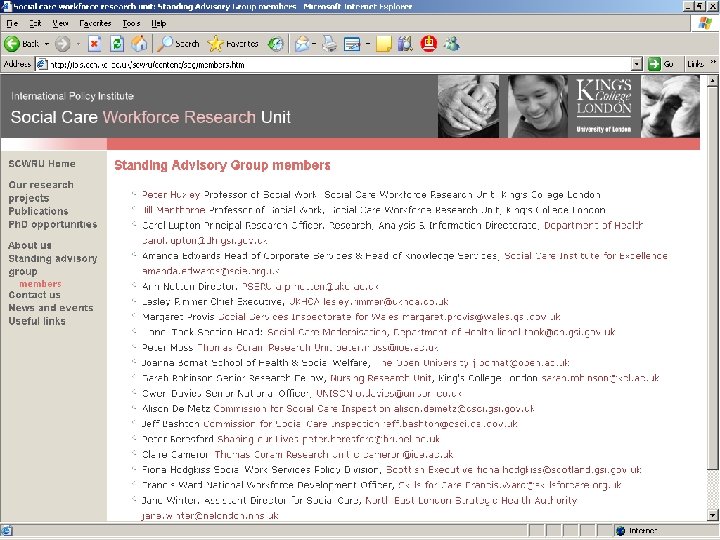Open the Tools menu

coord(131,23)
